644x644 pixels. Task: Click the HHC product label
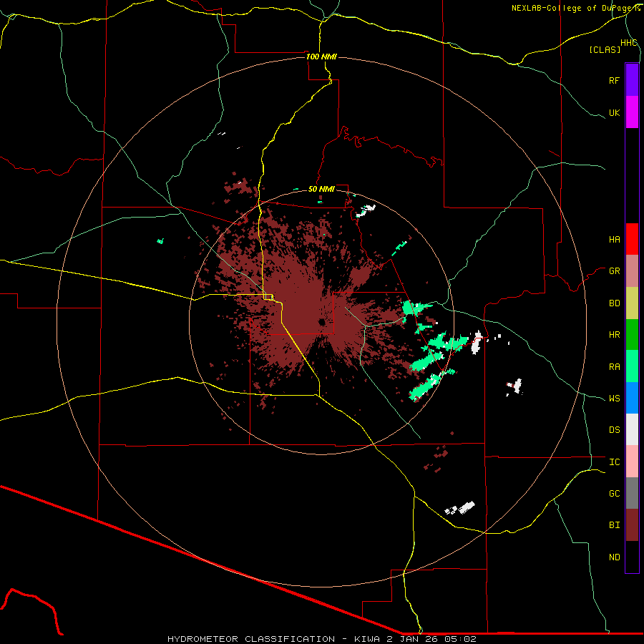click(x=628, y=43)
